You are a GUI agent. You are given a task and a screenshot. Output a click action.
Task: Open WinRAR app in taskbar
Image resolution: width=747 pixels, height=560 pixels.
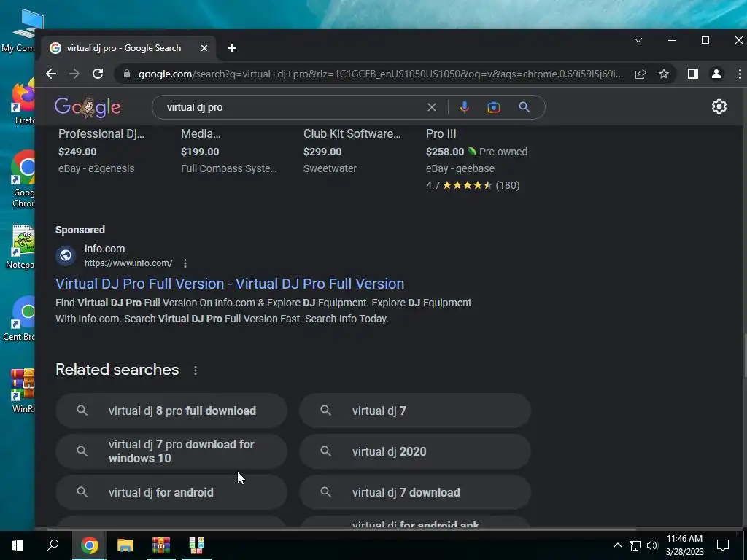click(x=161, y=545)
